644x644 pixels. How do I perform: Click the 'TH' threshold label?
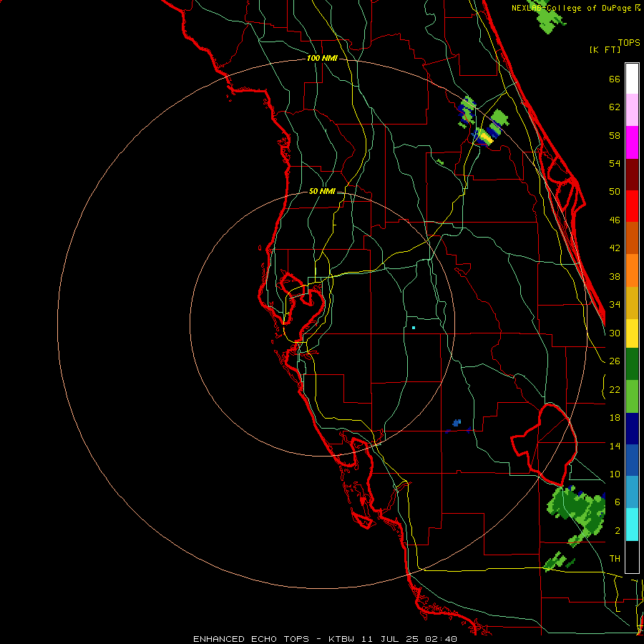615,559
